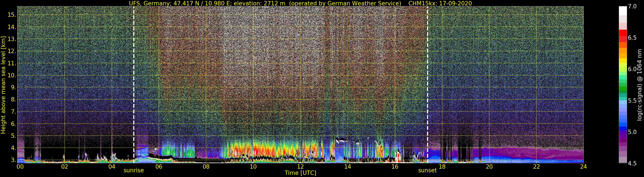Viewport: 644px width, 177px height.
Task: Click the "16" tick on the time axis
Action: (x=395, y=167)
